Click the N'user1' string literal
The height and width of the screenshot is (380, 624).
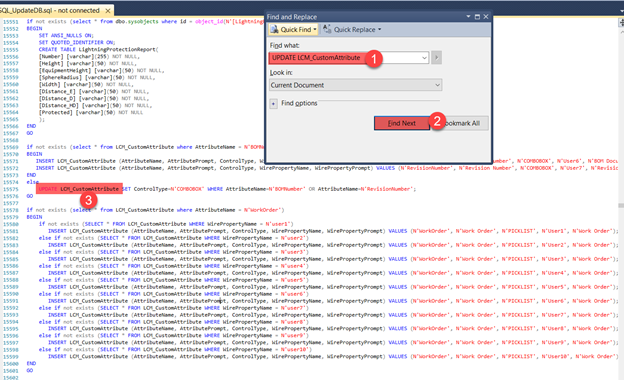278,224
